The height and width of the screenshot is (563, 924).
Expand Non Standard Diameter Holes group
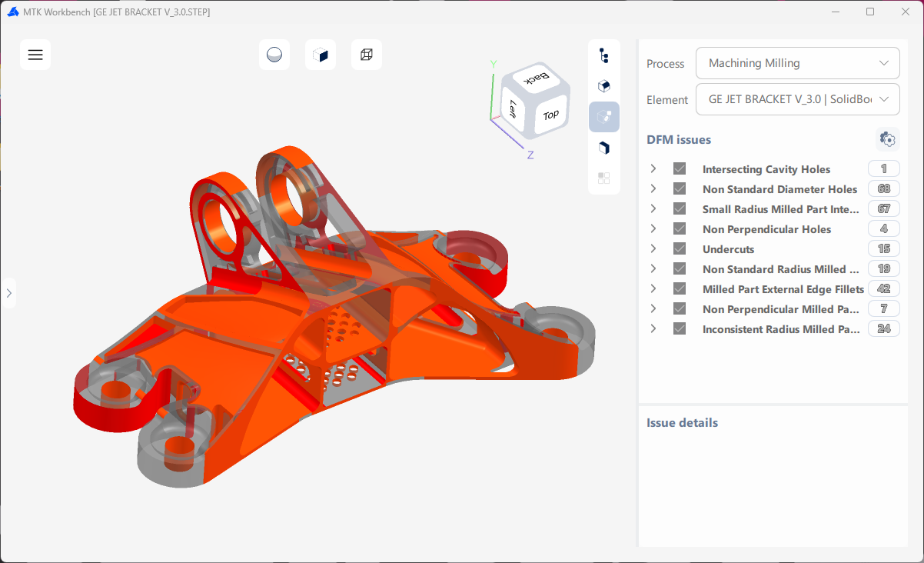click(653, 189)
